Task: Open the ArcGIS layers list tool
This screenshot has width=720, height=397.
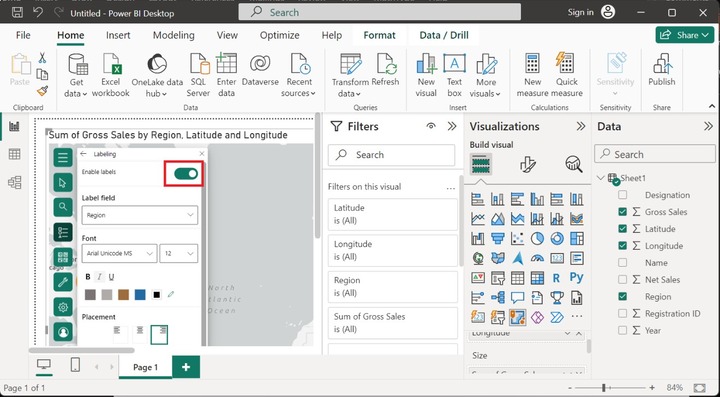Action: [x=63, y=232]
